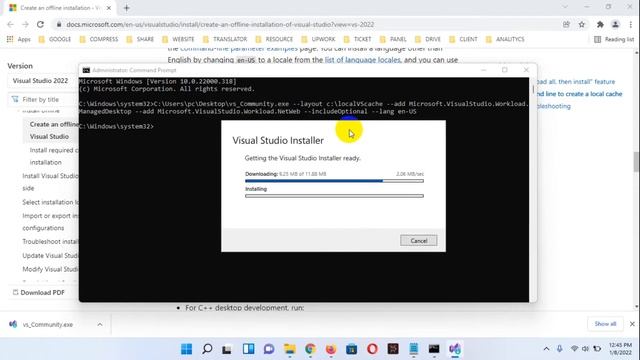Open the PANEL bookmark folder
This screenshot has height=360, width=640.
tap(393, 39)
